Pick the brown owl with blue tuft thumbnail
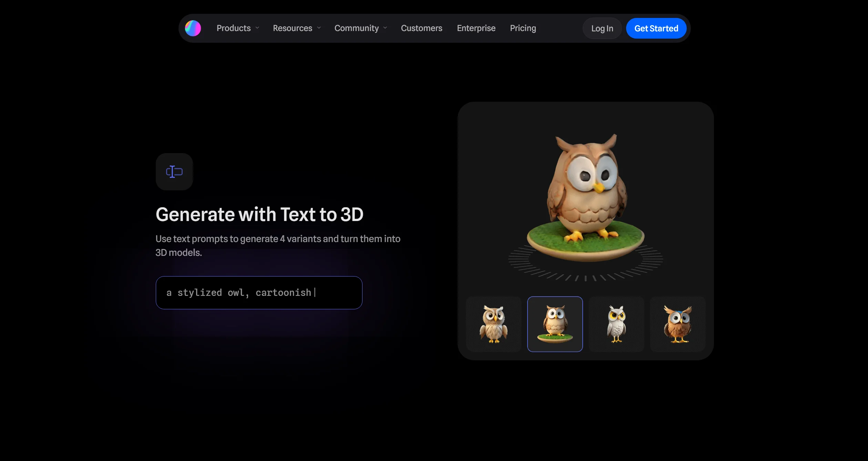The width and height of the screenshot is (868, 461). coord(677,324)
